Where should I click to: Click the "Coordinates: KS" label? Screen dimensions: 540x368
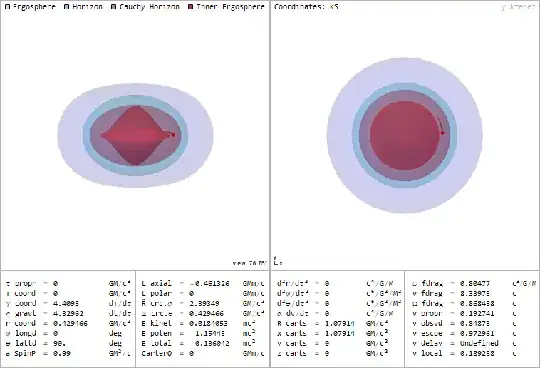point(306,7)
